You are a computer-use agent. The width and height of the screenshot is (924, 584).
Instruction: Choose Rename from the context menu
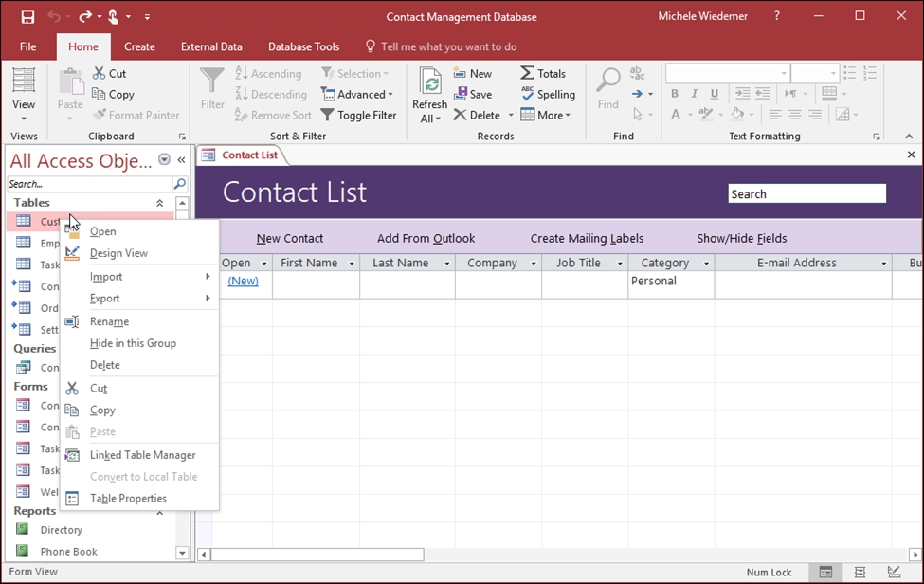(139, 321)
